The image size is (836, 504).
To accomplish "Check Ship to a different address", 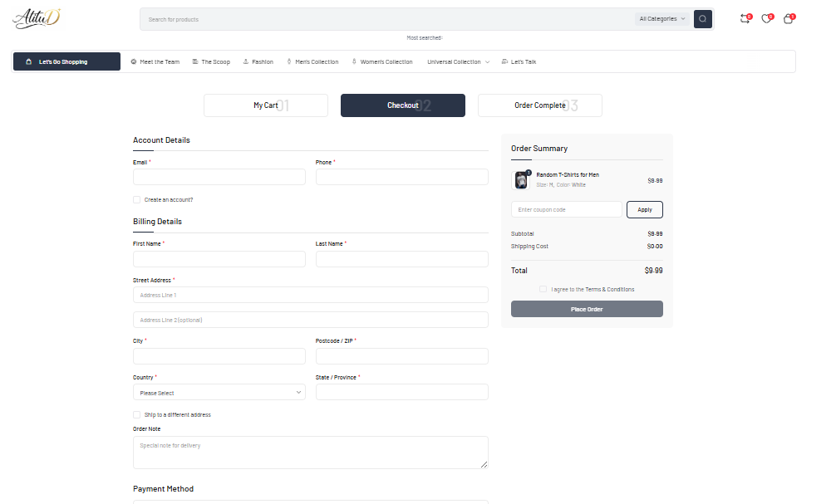I will click(136, 414).
